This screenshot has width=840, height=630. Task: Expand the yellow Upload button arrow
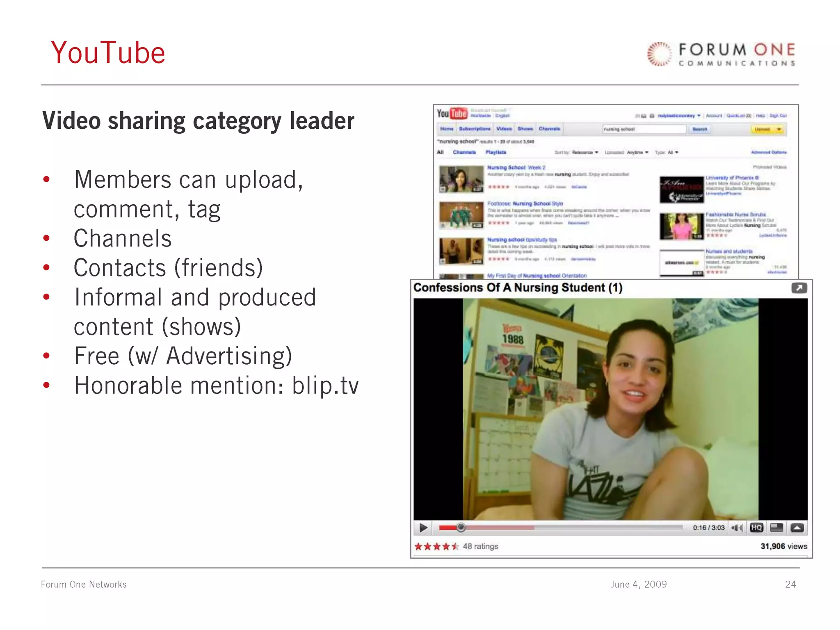(779, 130)
